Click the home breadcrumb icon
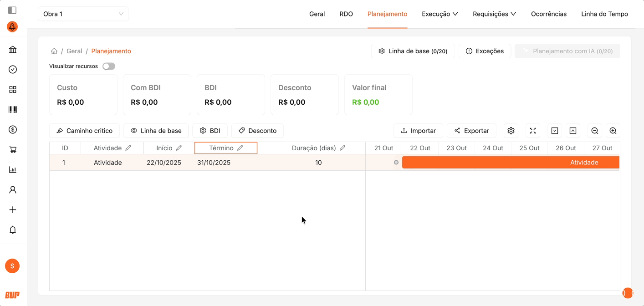644x306 pixels. 54,51
